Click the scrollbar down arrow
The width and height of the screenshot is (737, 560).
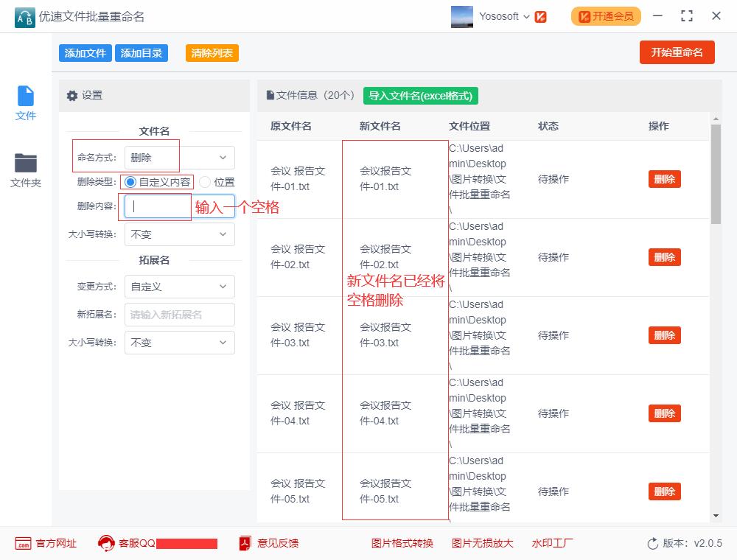point(716,516)
